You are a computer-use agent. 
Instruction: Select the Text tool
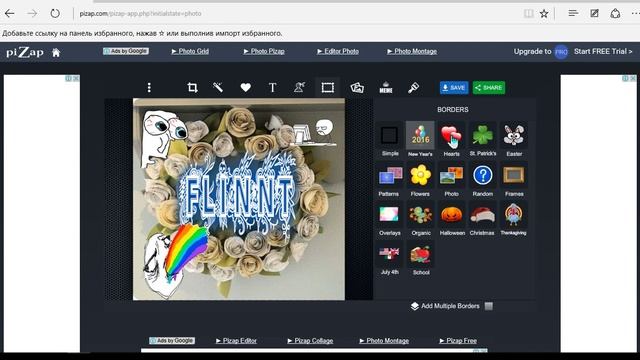click(x=272, y=87)
